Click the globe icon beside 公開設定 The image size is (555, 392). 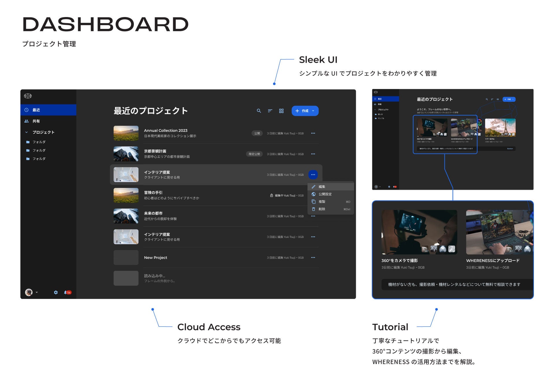(x=314, y=194)
